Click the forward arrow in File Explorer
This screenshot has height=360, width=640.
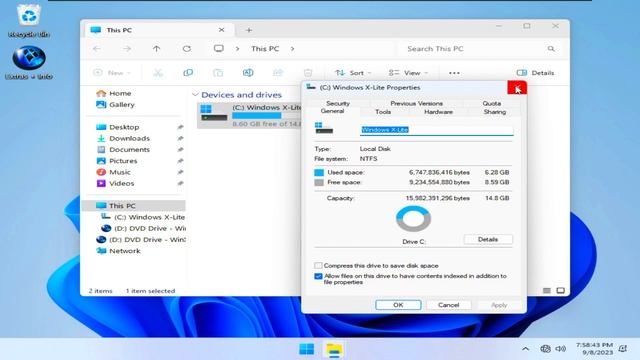pyautogui.click(x=127, y=49)
